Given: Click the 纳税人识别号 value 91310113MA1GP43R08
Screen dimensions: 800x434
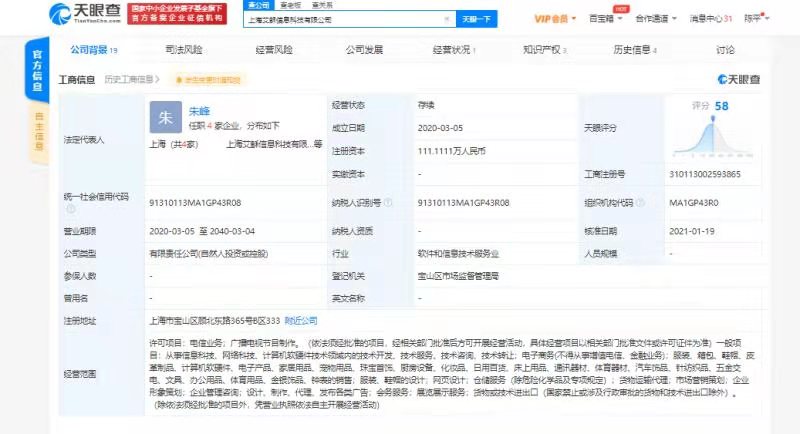Looking at the screenshot, I should [x=463, y=203].
